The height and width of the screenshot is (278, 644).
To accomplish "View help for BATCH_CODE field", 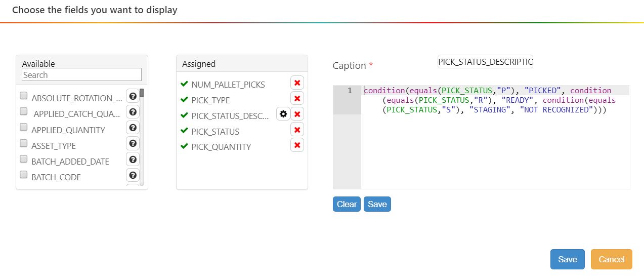I will pos(133,175).
